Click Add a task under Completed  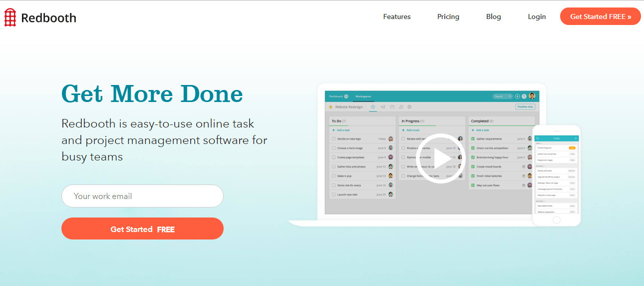click(480, 130)
